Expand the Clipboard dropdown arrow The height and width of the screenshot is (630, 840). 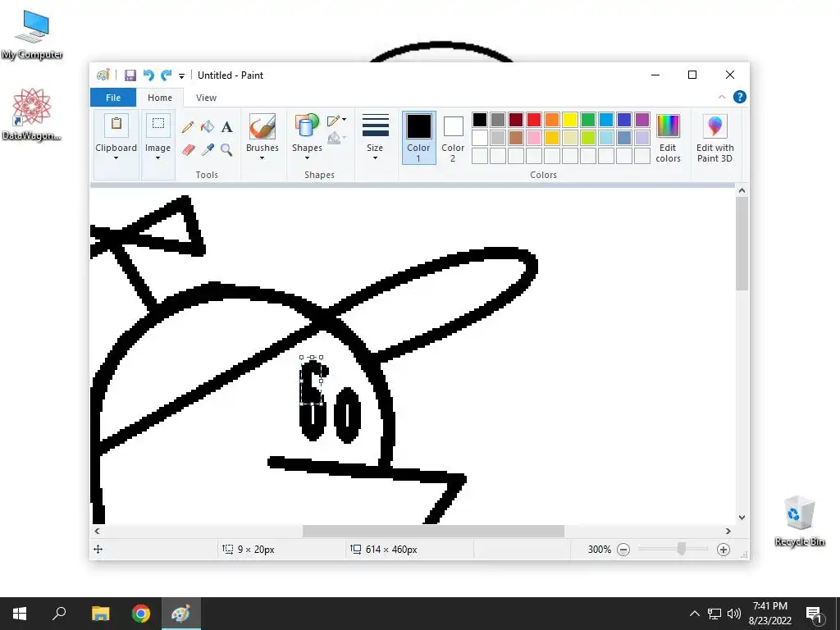[x=116, y=158]
